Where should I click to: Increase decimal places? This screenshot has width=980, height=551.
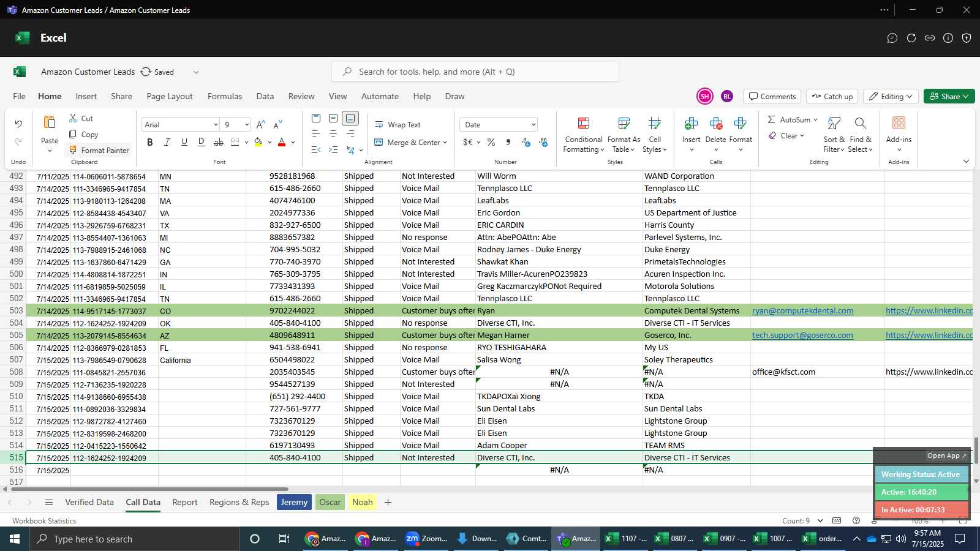[526, 142]
